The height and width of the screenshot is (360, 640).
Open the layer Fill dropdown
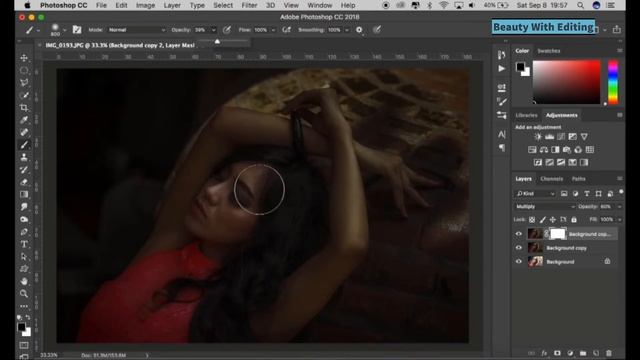coord(620,220)
